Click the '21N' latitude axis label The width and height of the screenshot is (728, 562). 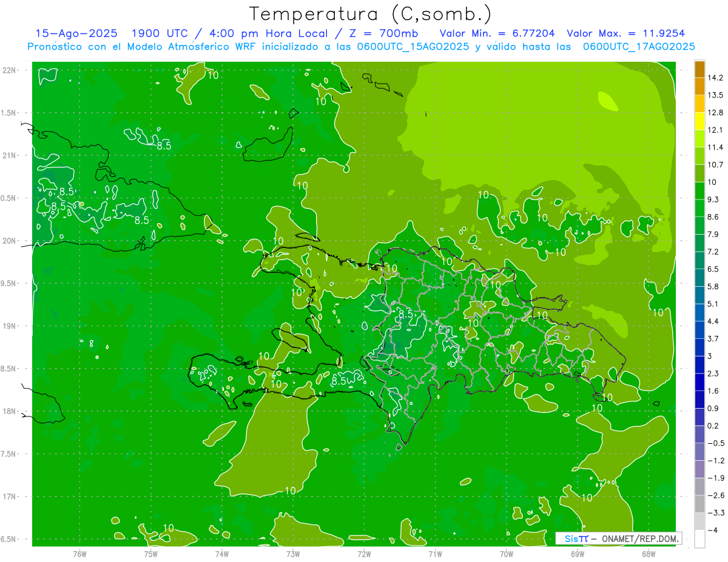pos(9,156)
